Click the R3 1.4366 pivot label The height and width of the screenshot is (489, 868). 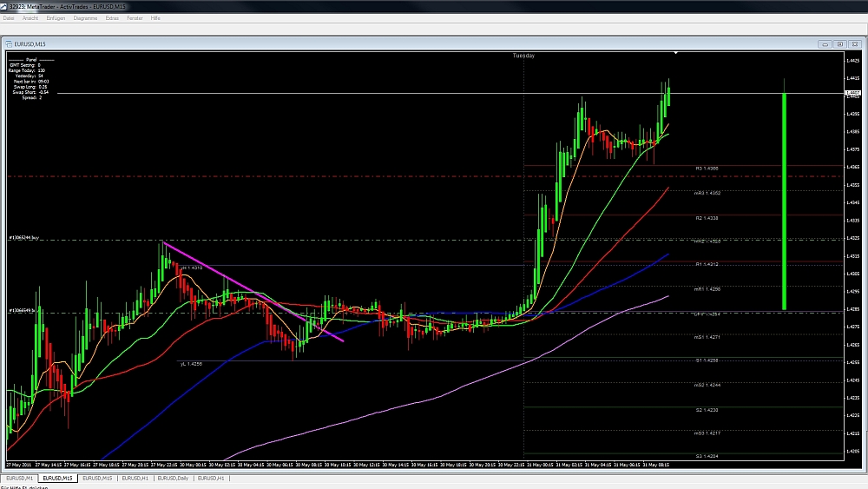pos(707,169)
